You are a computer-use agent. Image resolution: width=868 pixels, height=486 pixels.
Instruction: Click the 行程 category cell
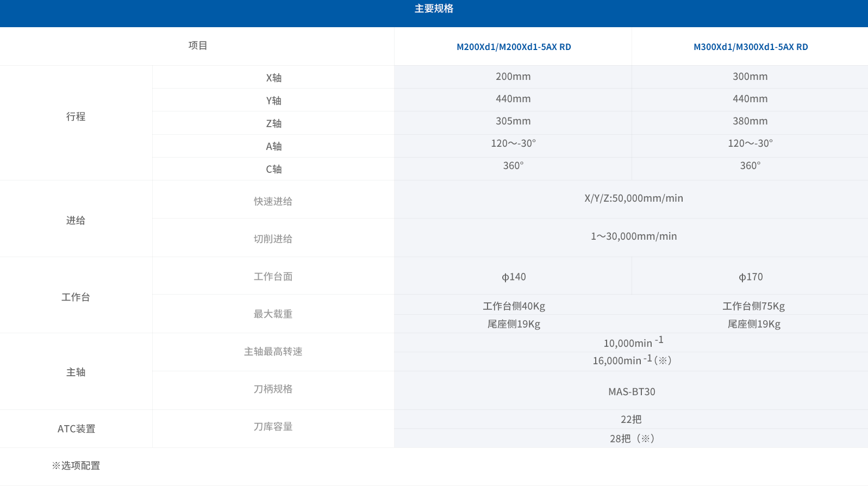[x=76, y=116]
